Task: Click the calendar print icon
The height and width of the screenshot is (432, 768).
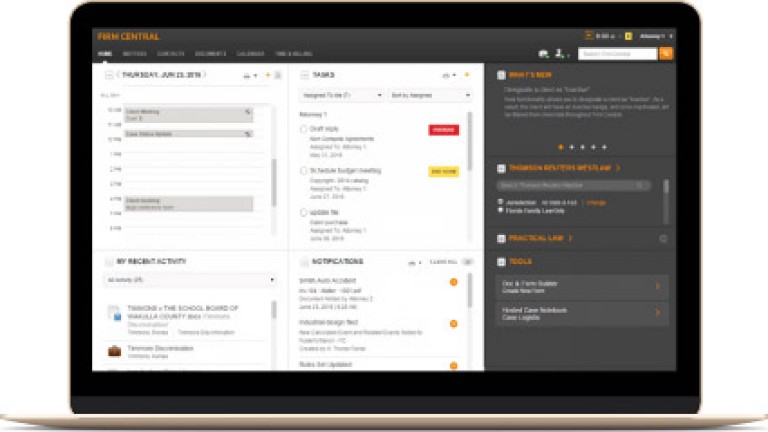Action: pos(248,75)
